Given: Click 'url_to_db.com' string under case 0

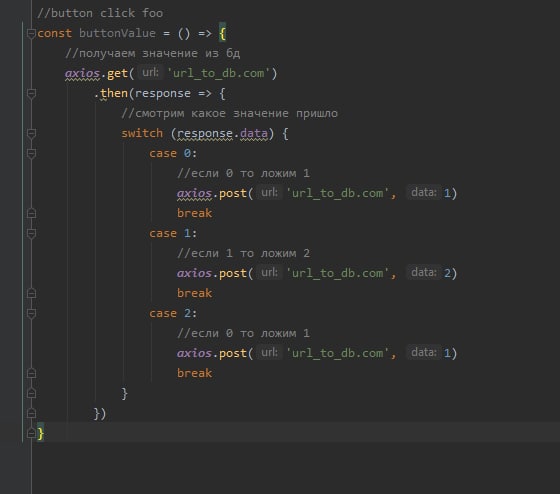Looking at the screenshot, I should point(338,193).
